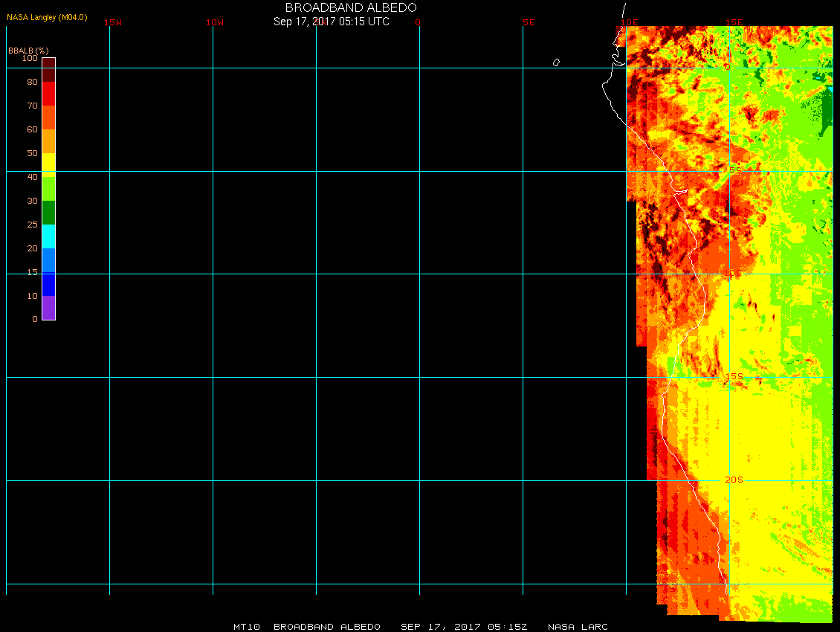Select the NASA Langley (M04.0) label
This screenshot has width=840, height=632.
[47, 17]
